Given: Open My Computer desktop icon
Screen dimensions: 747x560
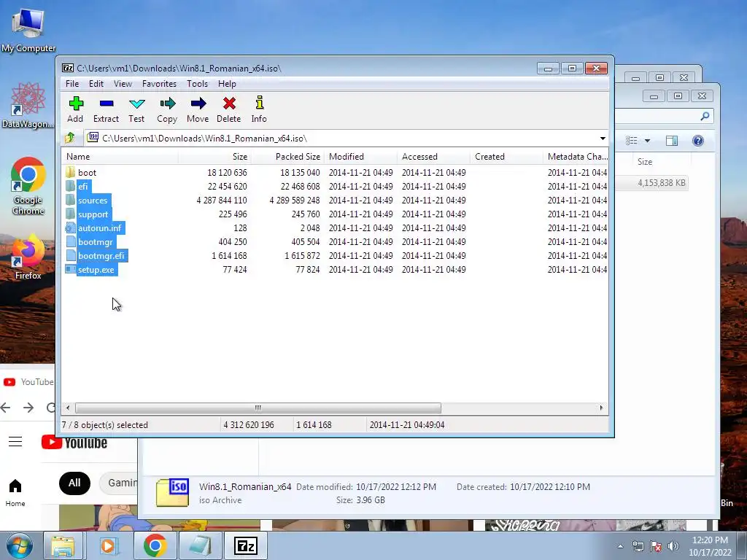Looking at the screenshot, I should point(28,30).
